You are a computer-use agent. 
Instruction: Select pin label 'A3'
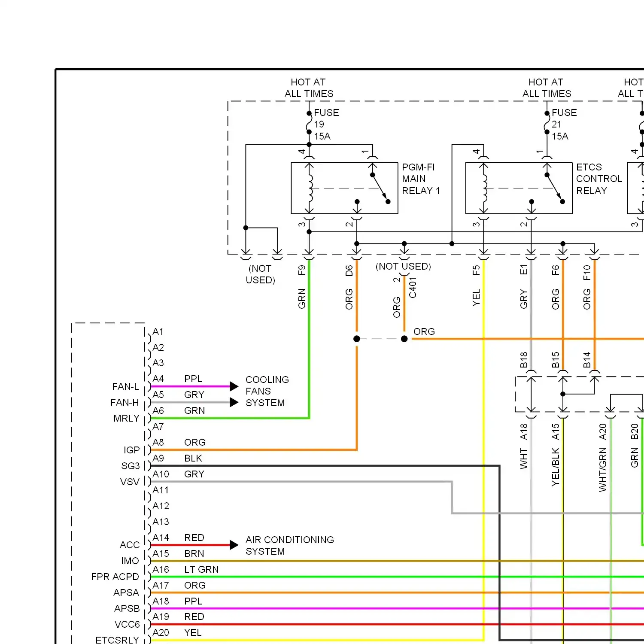[x=158, y=363]
